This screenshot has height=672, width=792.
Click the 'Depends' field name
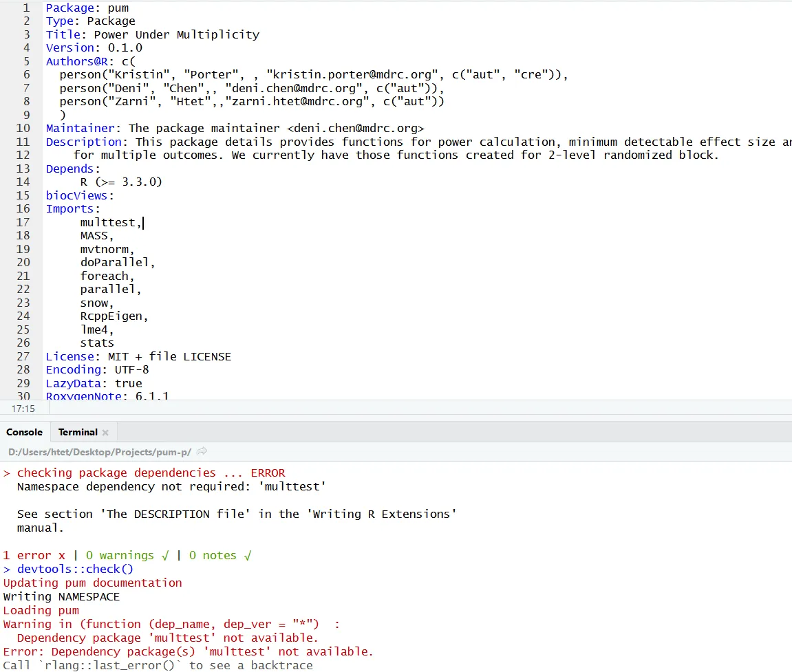coord(69,169)
